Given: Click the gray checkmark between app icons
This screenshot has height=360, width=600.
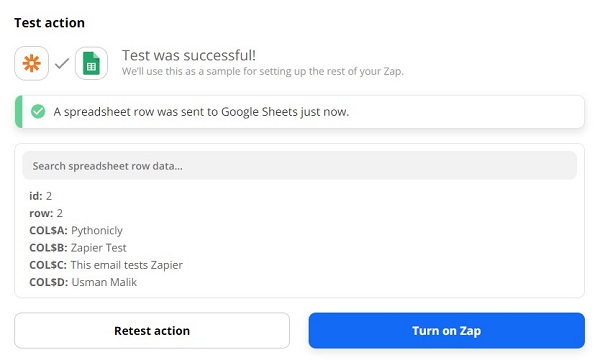Looking at the screenshot, I should 62,63.
